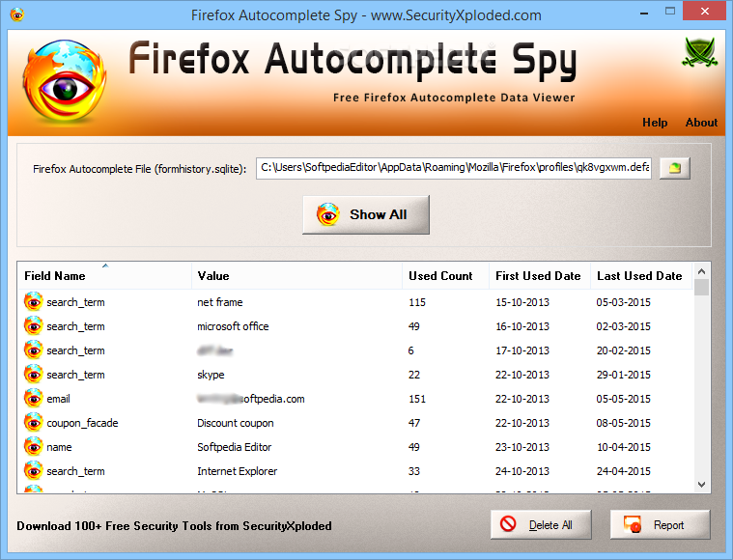Open the About link

point(701,123)
